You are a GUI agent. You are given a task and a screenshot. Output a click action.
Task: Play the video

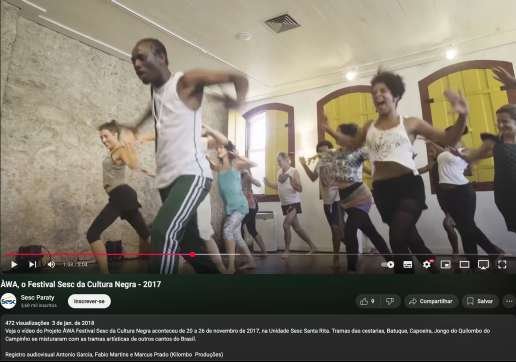[14, 264]
